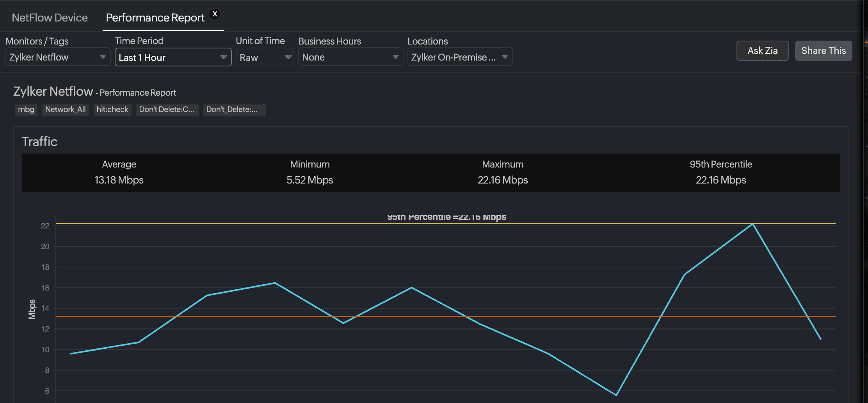
Task: Click the Ask Zia button
Action: pyautogui.click(x=762, y=51)
